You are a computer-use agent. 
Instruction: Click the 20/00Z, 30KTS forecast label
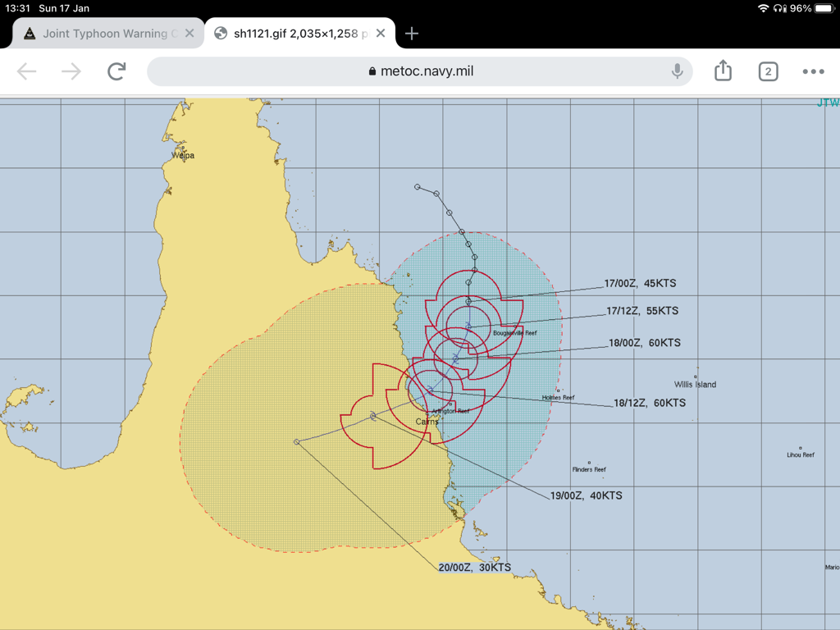point(475,568)
